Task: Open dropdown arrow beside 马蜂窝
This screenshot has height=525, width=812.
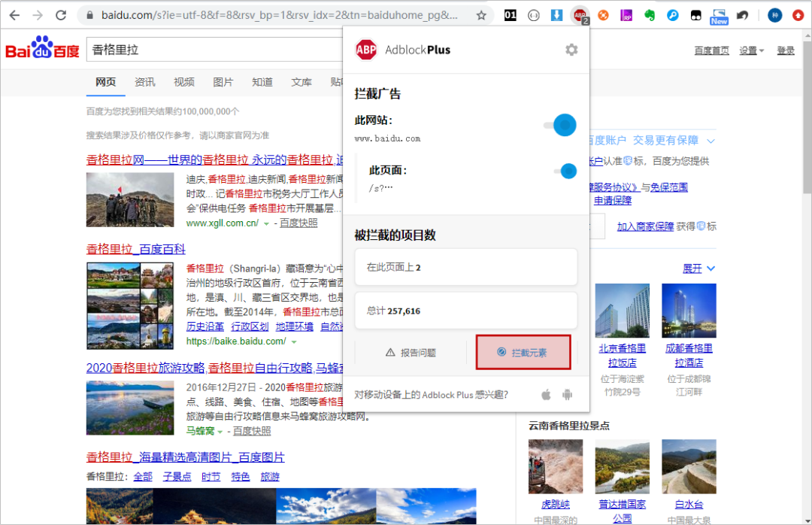Action: [x=220, y=432]
